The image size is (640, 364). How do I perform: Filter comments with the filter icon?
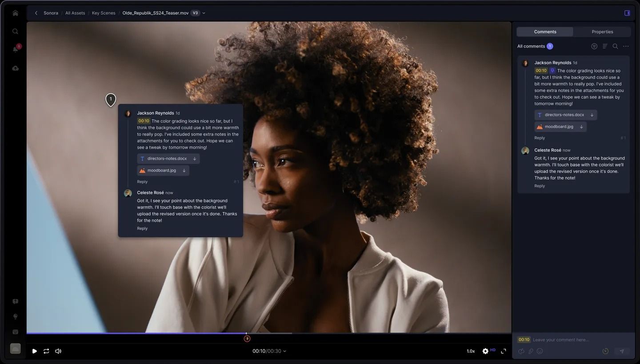click(x=605, y=46)
